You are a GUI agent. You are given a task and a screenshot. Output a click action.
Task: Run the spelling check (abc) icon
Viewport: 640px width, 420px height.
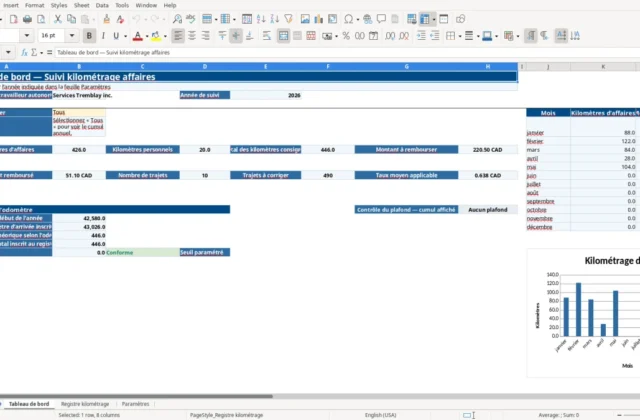point(191,19)
